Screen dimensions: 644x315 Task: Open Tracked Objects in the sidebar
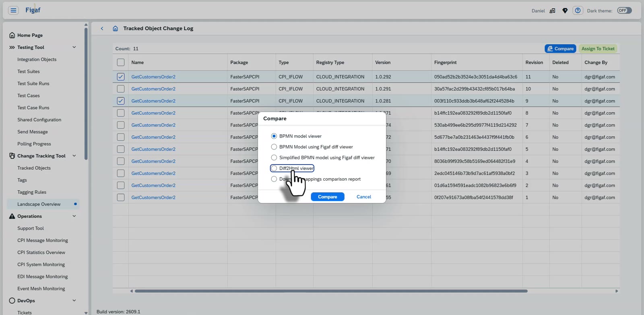pos(34,168)
